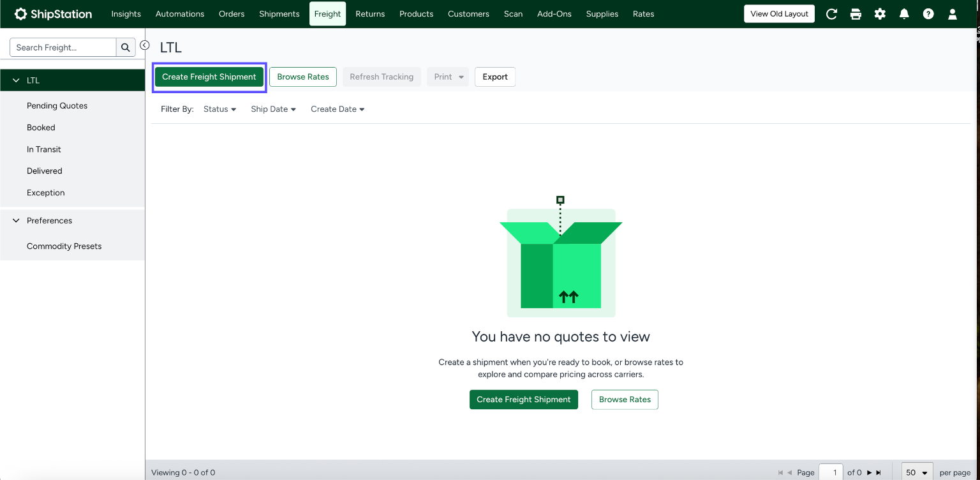Go to the Products tab

(417, 14)
